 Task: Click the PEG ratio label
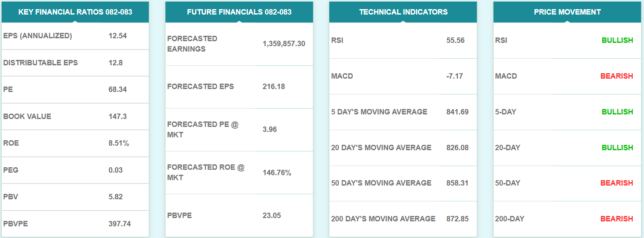pos(11,170)
